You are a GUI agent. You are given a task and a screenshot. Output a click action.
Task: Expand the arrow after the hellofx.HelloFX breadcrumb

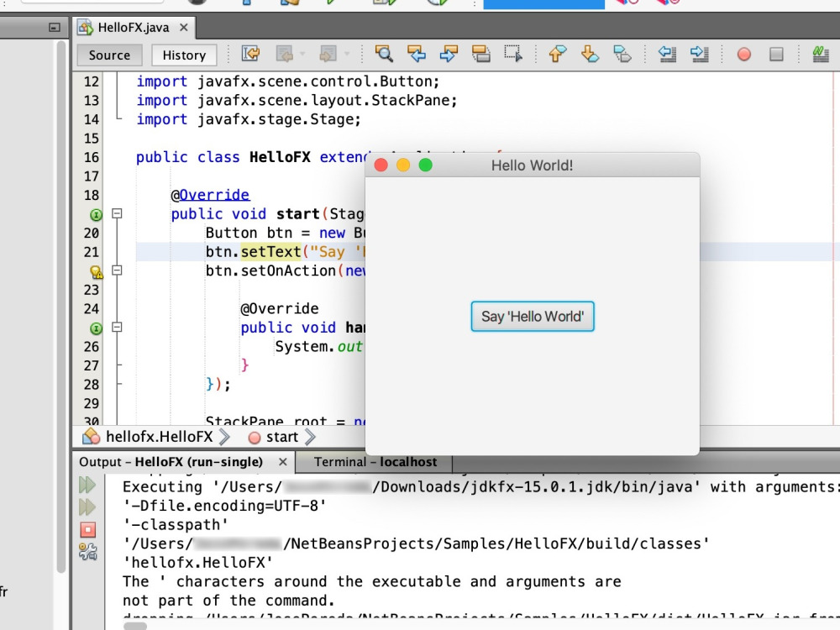pyautogui.click(x=225, y=437)
